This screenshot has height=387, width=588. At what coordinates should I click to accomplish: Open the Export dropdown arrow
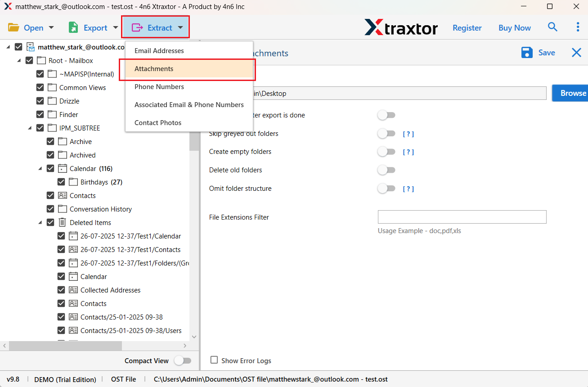click(115, 28)
